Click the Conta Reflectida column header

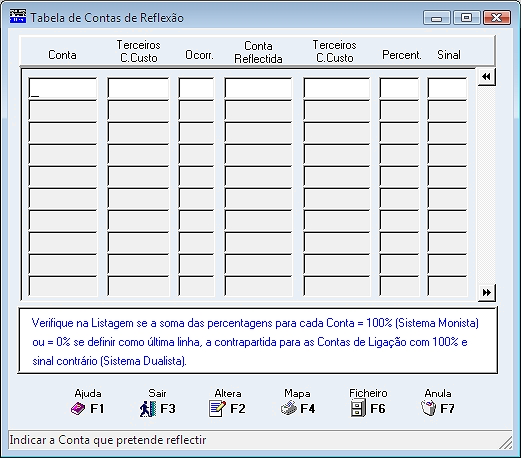(258, 52)
